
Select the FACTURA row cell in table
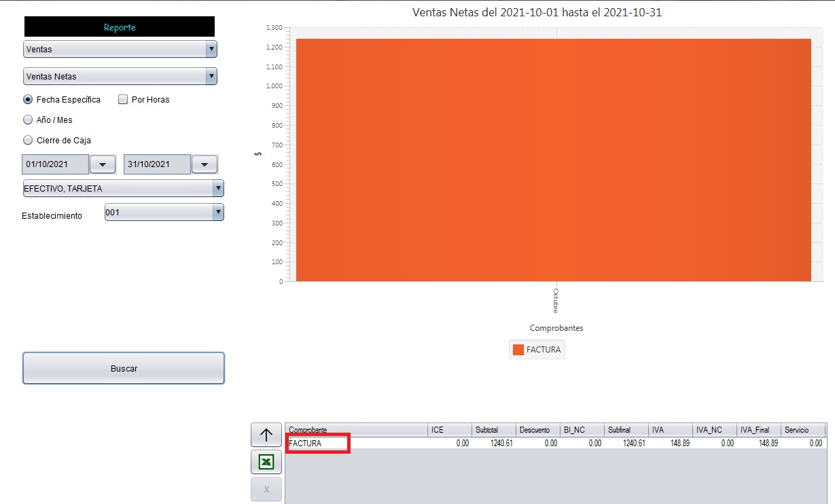(317, 444)
